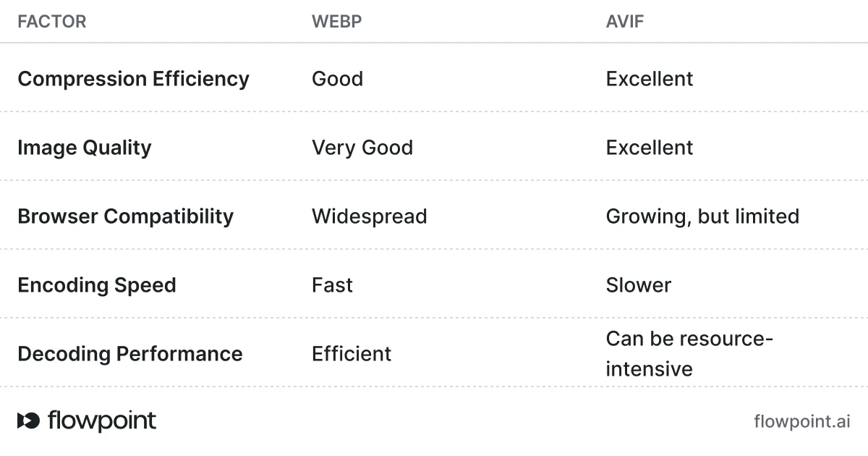Click the AVIF column header

coord(624,22)
